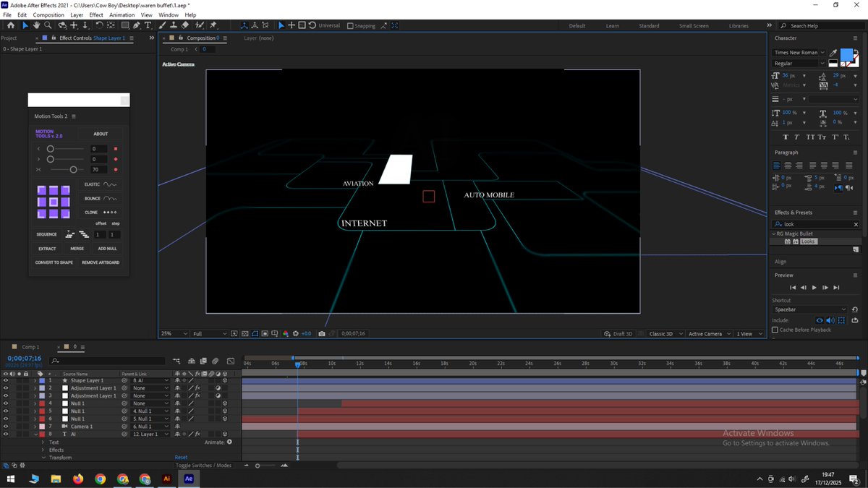Select the Pen tool
Viewport: 868px width, 488px height.
click(136, 25)
